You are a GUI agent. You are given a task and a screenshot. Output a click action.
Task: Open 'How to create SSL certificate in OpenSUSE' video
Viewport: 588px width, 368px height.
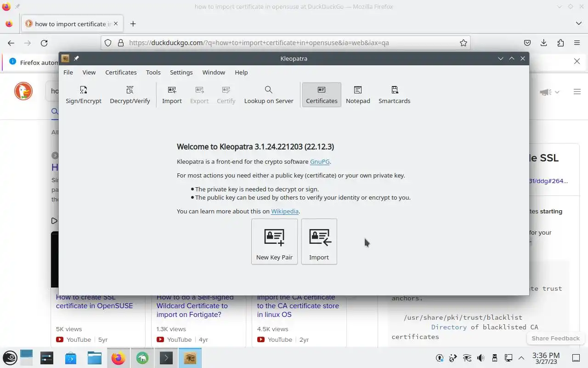(94, 301)
